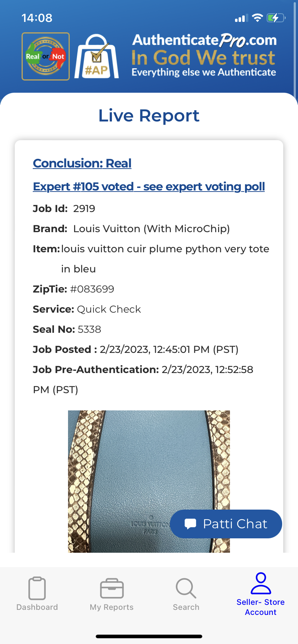Open the Expert #105 voted voting poll link
The image size is (298, 644).
[149, 187]
